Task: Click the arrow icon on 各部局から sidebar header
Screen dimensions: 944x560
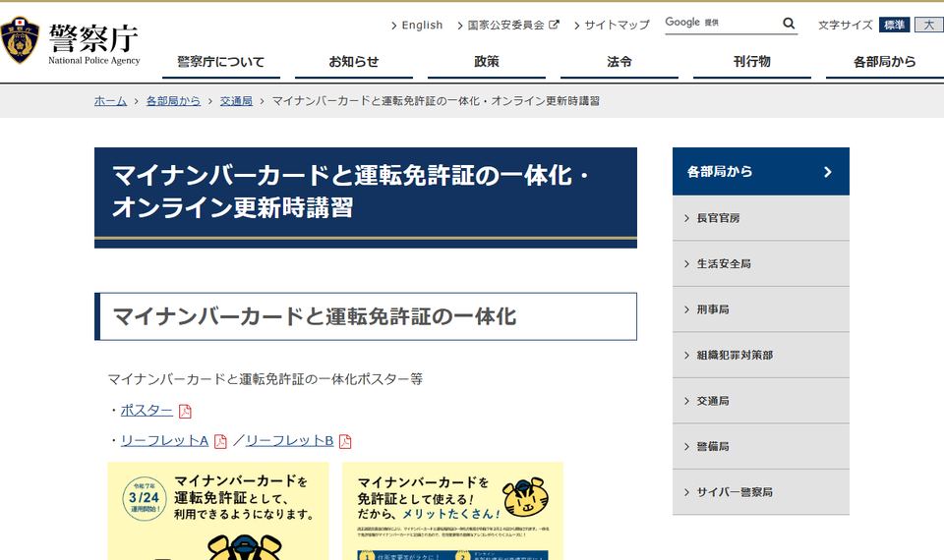Action: pos(828,172)
